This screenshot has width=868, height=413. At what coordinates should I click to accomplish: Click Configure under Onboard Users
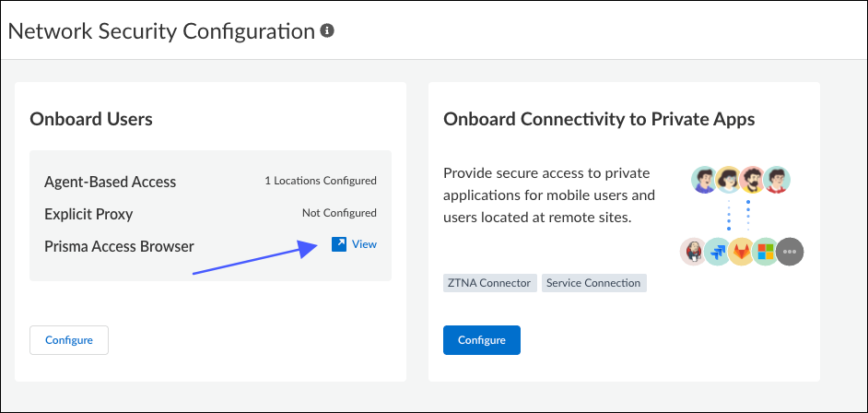[69, 340]
